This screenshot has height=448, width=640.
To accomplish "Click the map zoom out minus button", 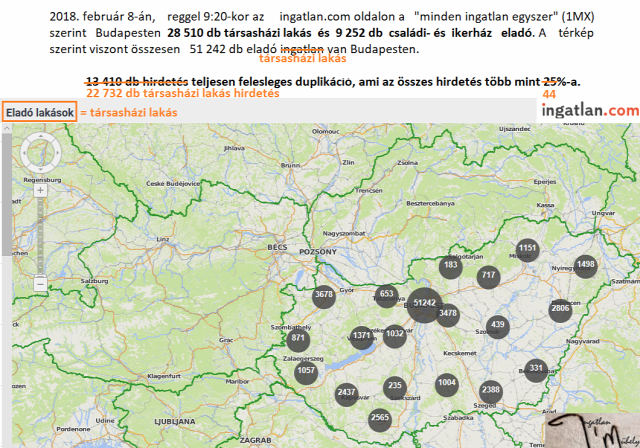I will coord(40,283).
